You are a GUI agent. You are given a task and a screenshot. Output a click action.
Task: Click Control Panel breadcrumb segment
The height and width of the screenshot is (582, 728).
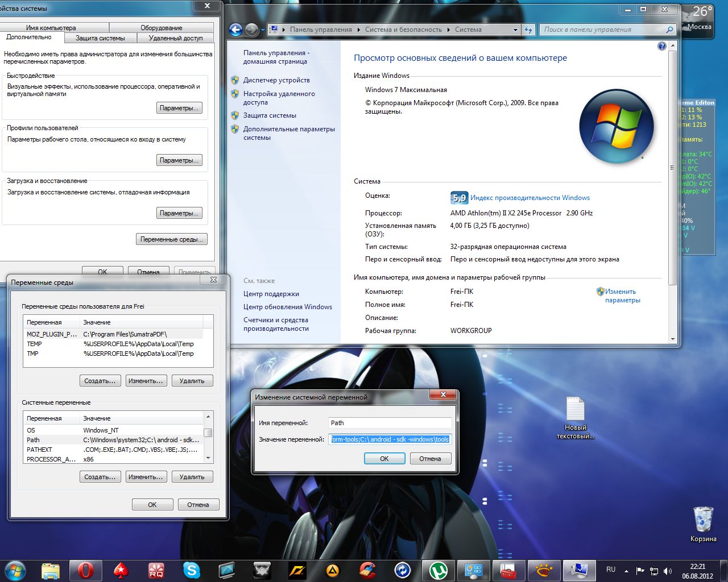[321, 30]
